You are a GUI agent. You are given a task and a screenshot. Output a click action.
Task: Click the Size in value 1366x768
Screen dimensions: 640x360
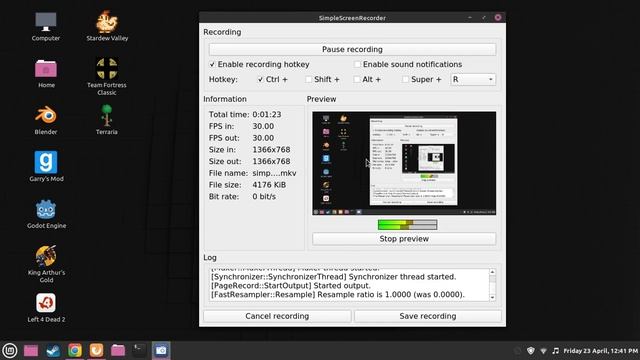coord(271,150)
